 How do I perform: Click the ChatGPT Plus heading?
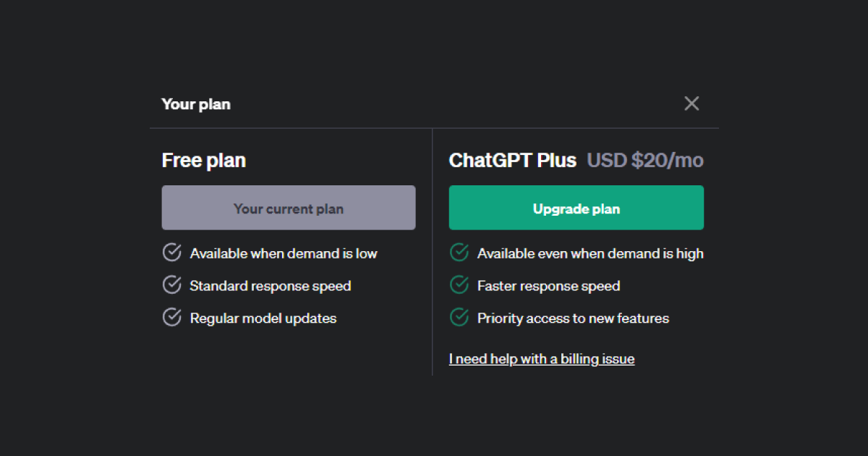pos(513,160)
